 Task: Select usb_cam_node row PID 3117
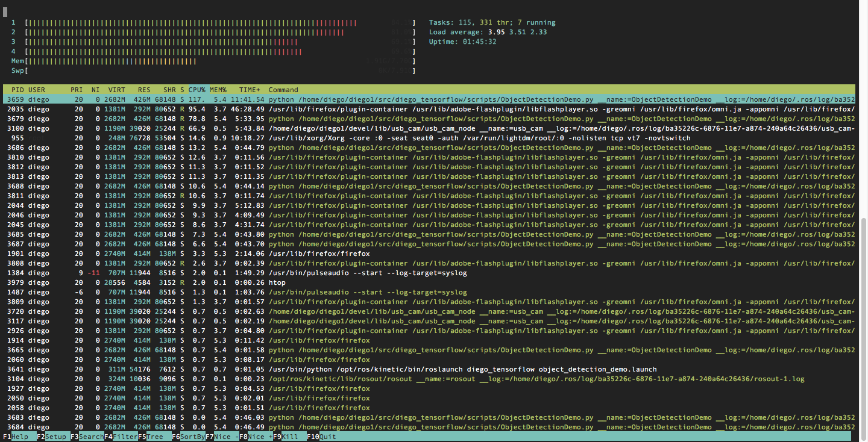[429, 321]
